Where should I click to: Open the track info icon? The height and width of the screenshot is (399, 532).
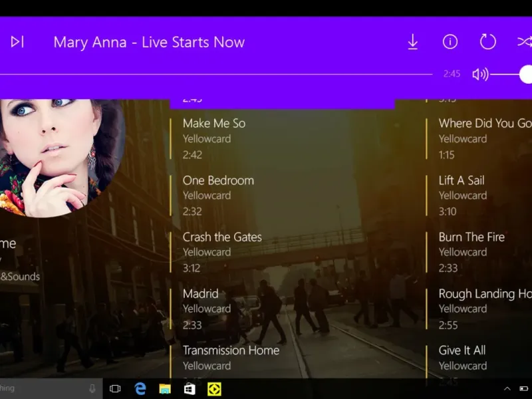point(450,42)
